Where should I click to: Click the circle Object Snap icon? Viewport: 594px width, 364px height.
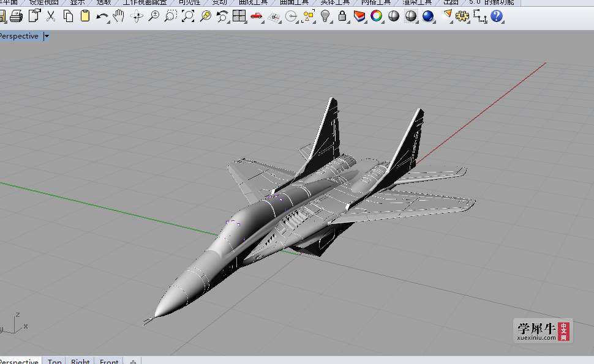point(291,17)
